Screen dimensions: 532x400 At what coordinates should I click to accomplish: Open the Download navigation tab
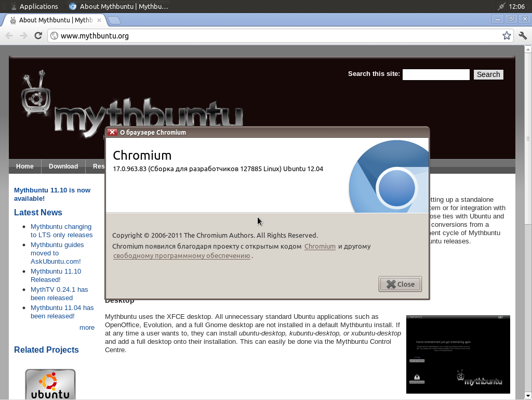(63, 166)
